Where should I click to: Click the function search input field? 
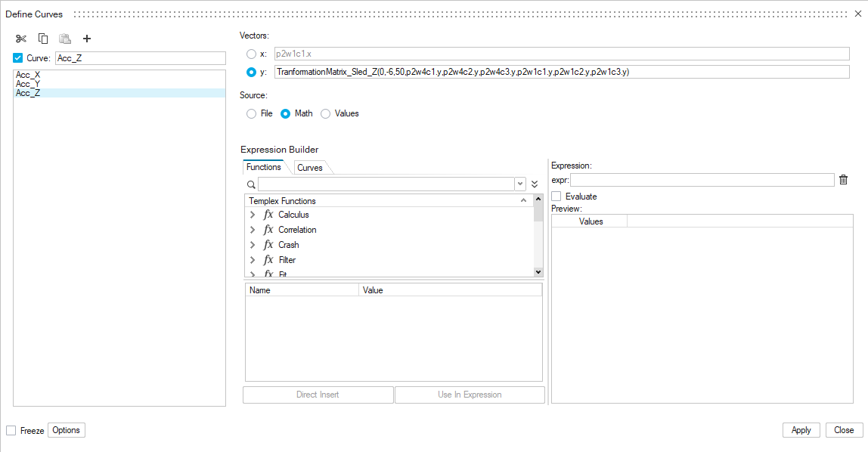point(386,184)
